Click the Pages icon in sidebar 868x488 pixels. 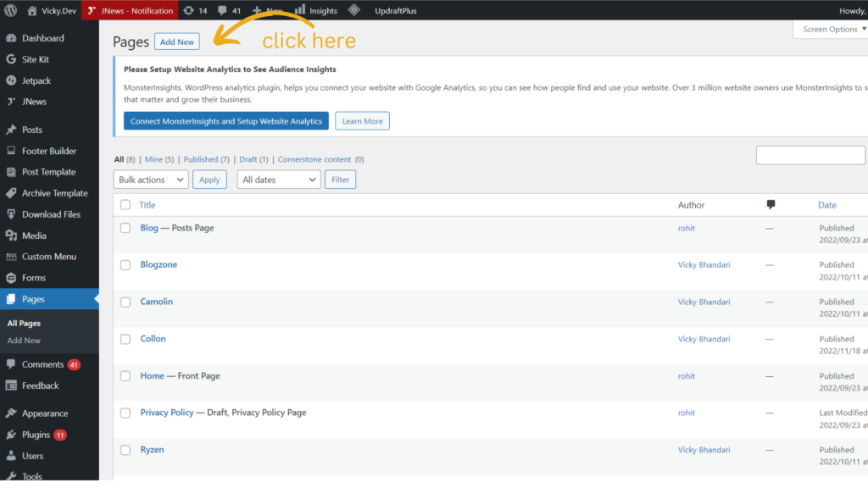(x=11, y=299)
